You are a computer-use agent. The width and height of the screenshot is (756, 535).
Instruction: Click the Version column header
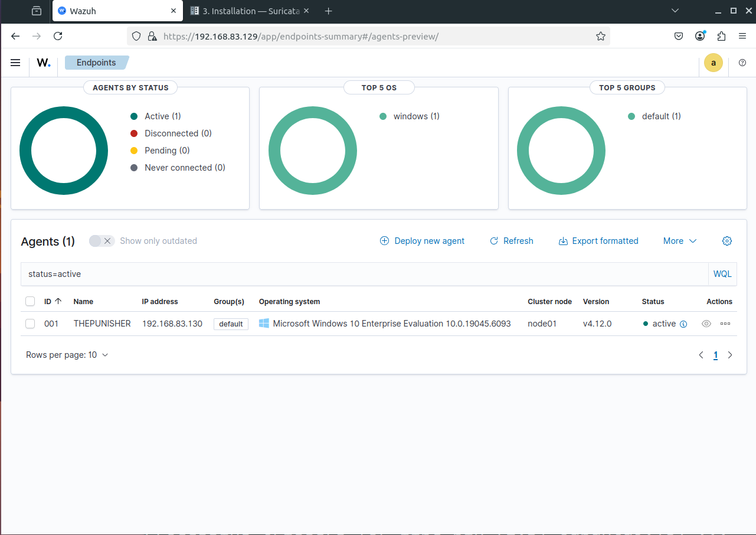596,301
